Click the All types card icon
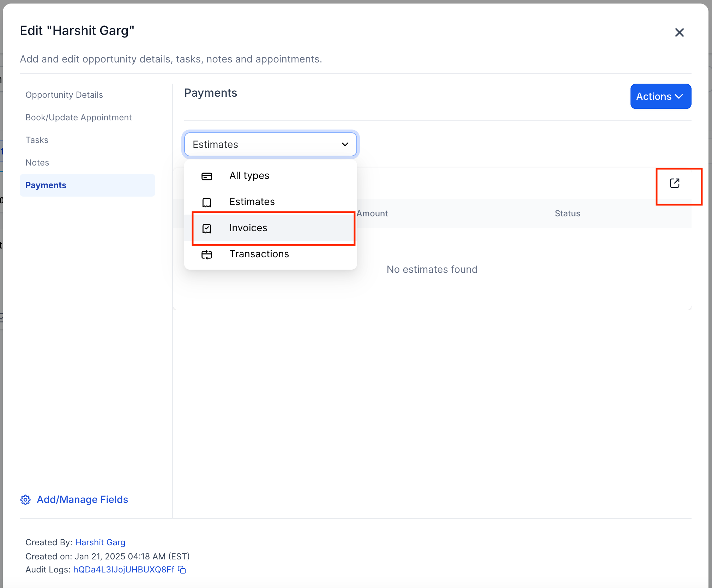 (207, 176)
